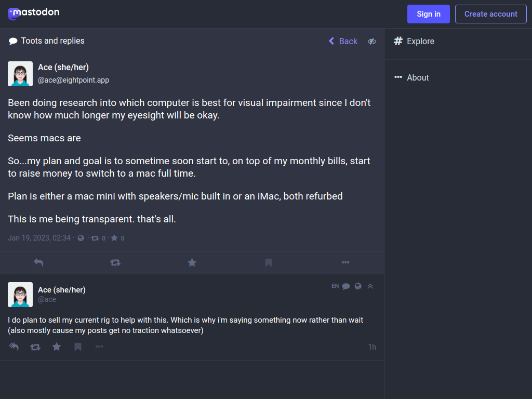
Task: Favourite the reply post star
Action: click(x=57, y=347)
